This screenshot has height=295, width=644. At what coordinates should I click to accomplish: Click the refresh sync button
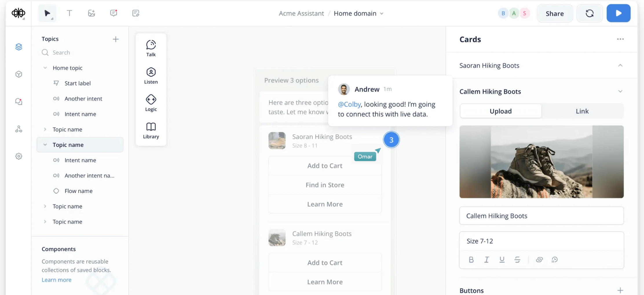(590, 13)
